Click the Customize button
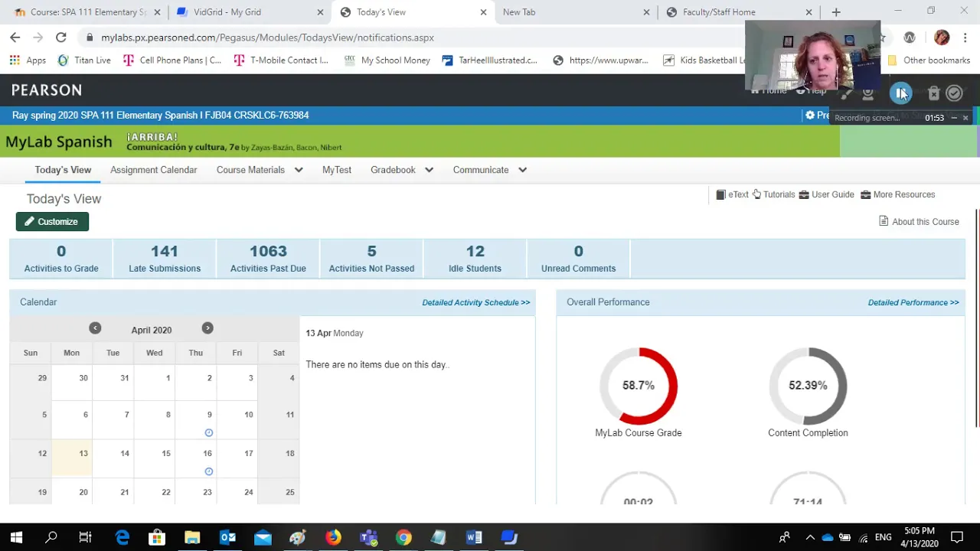 [x=52, y=222]
